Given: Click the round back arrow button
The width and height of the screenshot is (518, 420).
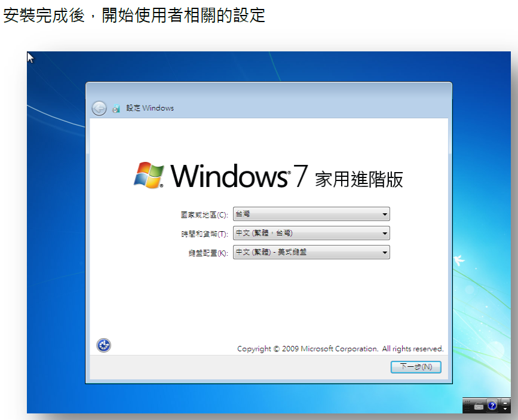Looking at the screenshot, I should 99,108.
